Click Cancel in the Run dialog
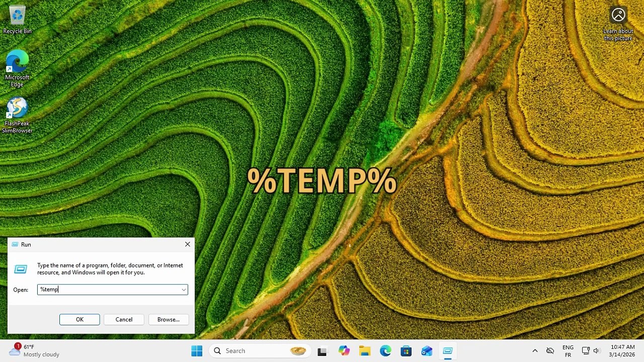 coord(124,319)
